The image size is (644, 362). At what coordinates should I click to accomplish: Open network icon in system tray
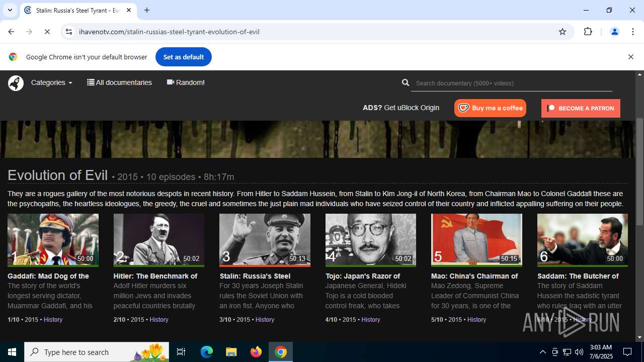567,352
